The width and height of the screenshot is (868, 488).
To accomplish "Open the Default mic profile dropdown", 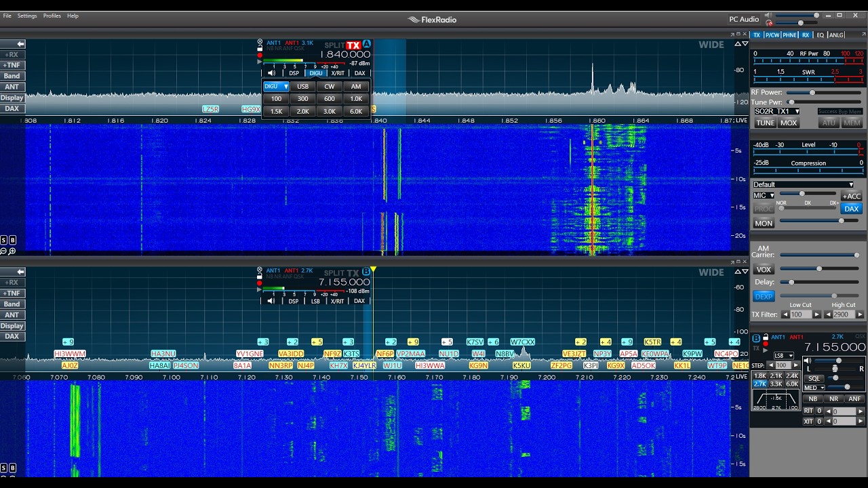I will (x=804, y=184).
